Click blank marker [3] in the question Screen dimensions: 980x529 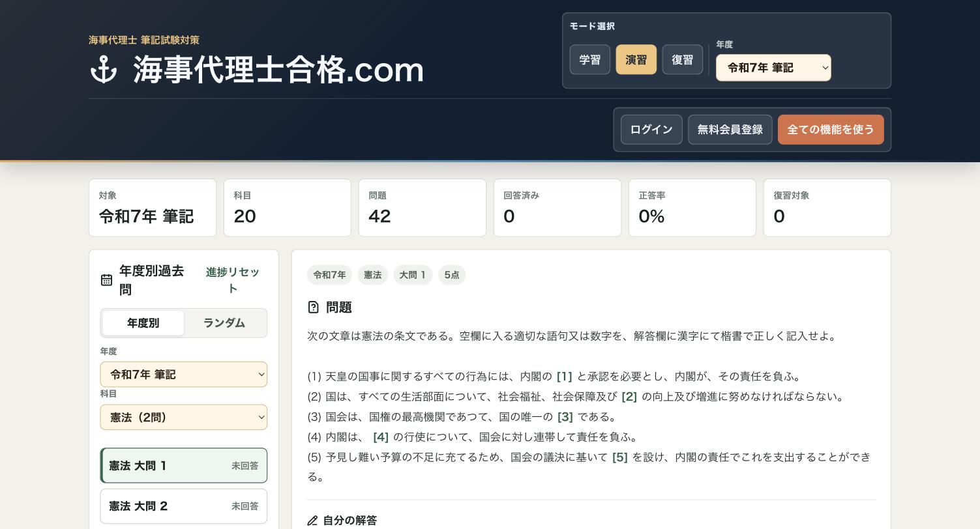[565, 417]
